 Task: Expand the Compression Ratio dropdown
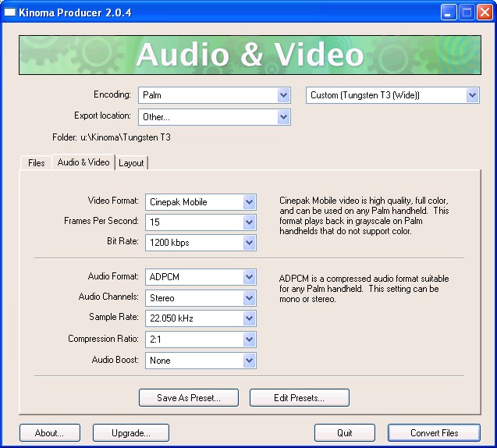point(201,340)
